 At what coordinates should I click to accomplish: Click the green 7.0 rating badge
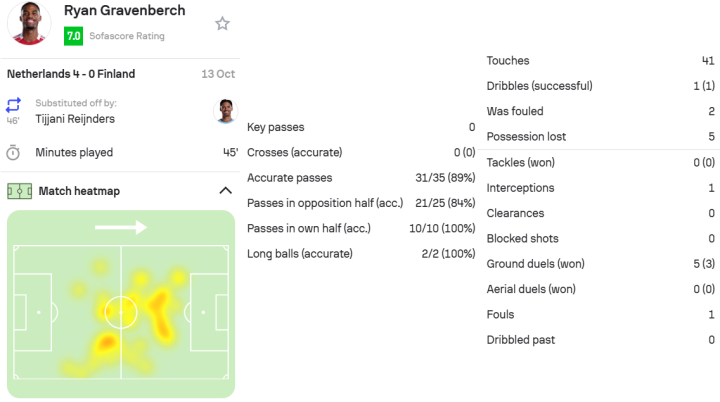(73, 36)
